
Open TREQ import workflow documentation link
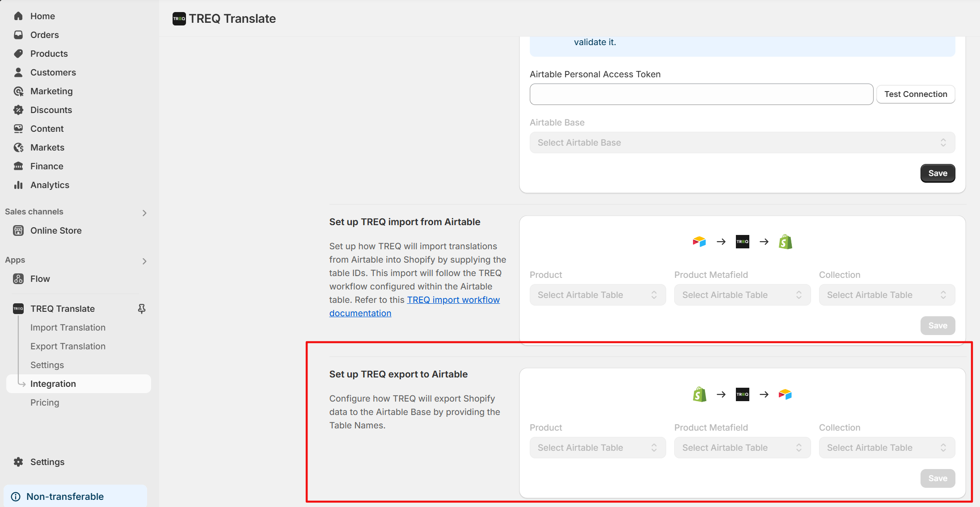click(x=453, y=300)
